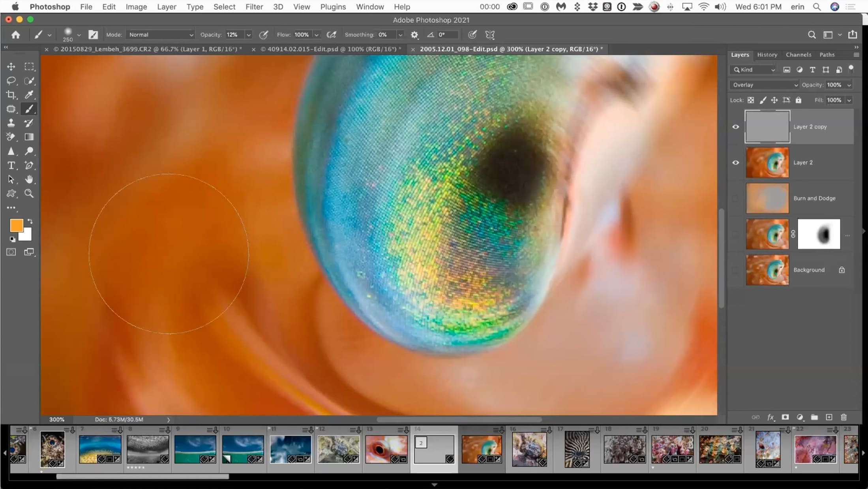
Task: Choose the Crop tool
Action: [x=11, y=95]
